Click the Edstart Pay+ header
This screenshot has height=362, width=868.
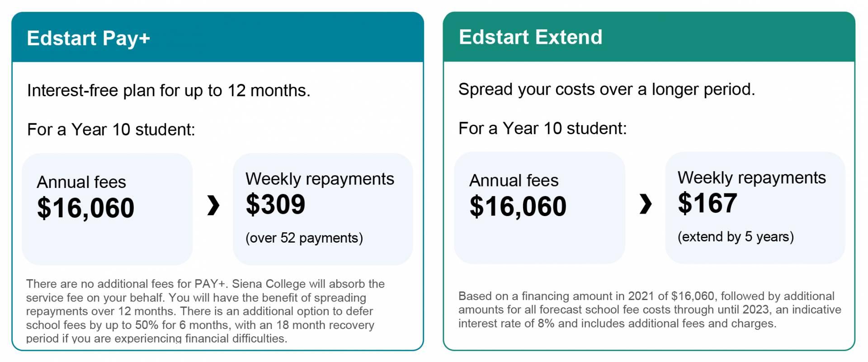click(x=217, y=38)
